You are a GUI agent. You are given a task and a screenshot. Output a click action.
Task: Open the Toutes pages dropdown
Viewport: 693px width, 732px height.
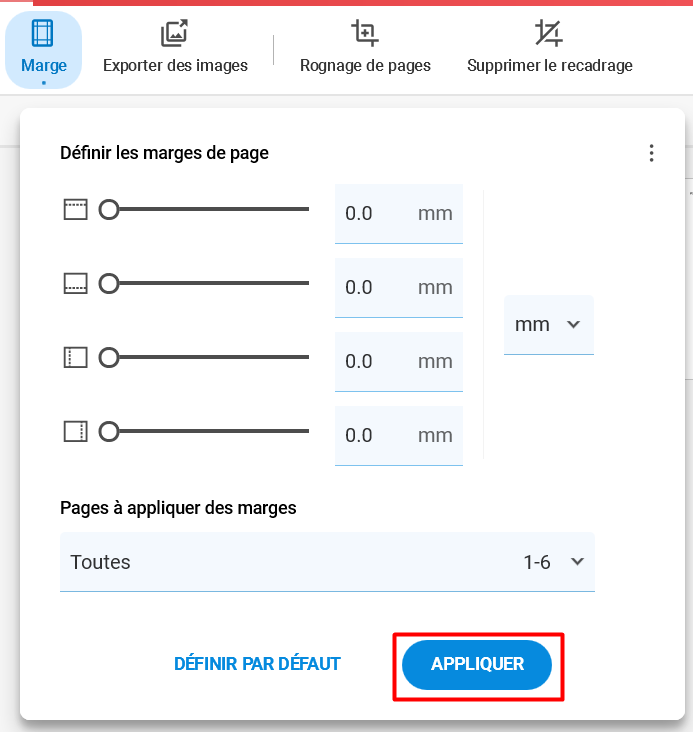point(327,562)
